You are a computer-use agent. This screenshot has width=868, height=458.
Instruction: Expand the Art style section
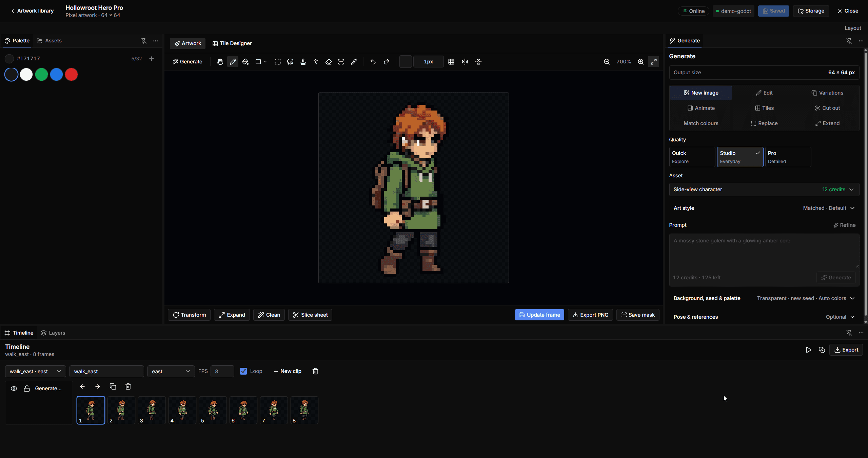tap(764, 208)
